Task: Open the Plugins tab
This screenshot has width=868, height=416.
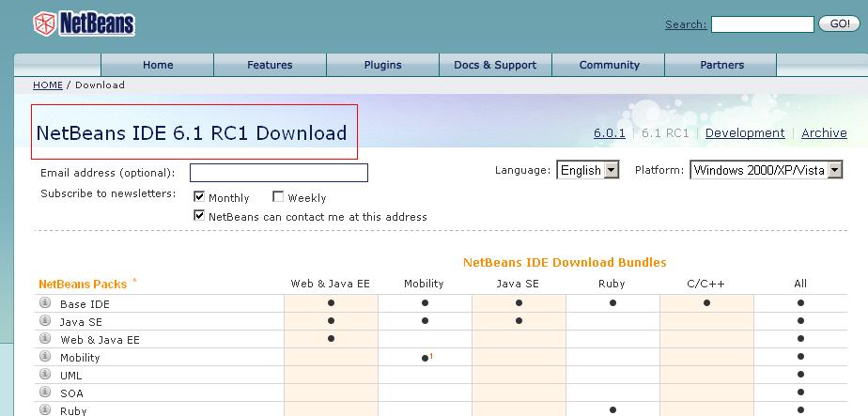Action: [x=383, y=65]
